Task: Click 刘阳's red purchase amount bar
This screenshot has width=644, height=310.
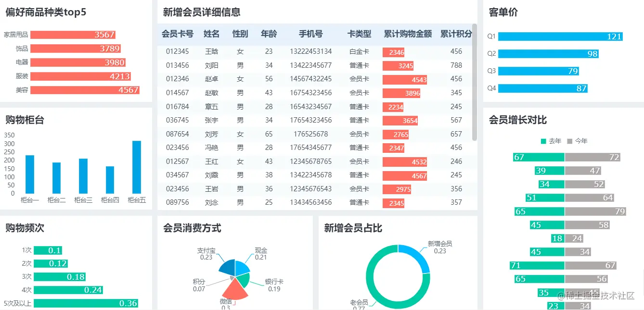Action: click(399, 65)
